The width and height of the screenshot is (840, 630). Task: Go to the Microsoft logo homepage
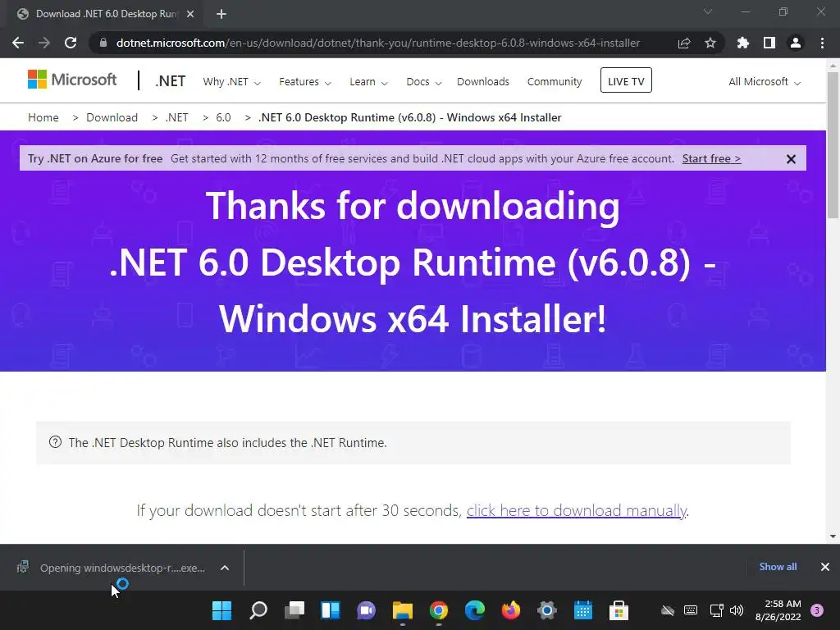pyautogui.click(x=72, y=80)
